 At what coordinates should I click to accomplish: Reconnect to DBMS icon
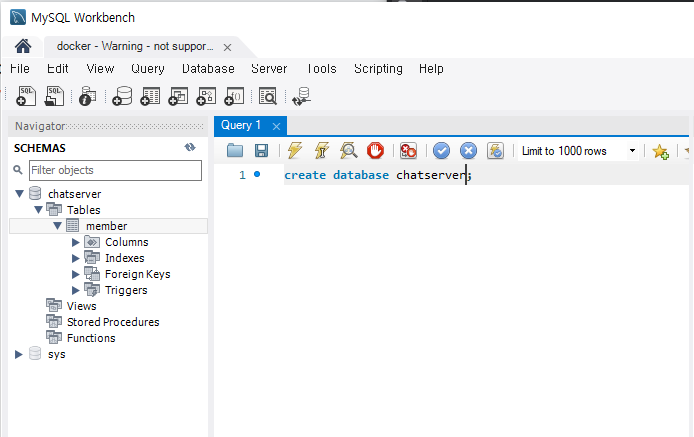pyautogui.click(x=301, y=97)
